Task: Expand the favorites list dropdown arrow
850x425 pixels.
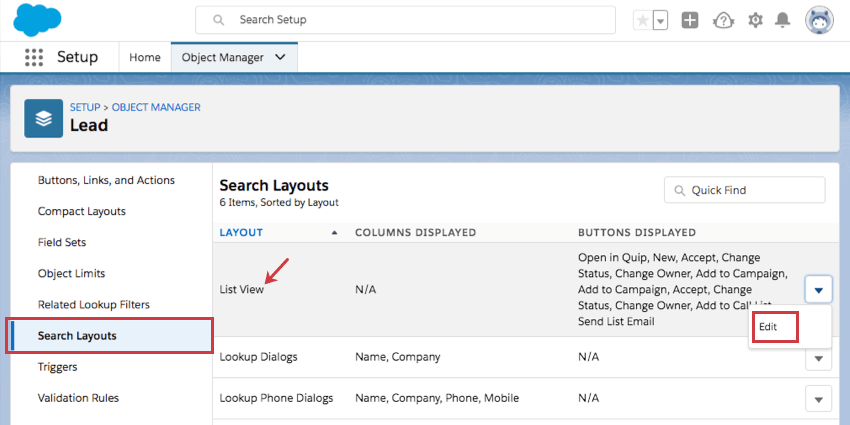Action: point(660,20)
